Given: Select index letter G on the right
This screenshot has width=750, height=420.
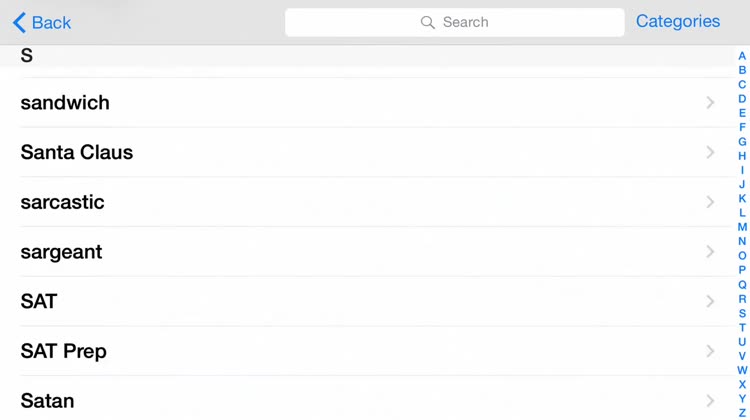Looking at the screenshot, I should click(x=742, y=142).
